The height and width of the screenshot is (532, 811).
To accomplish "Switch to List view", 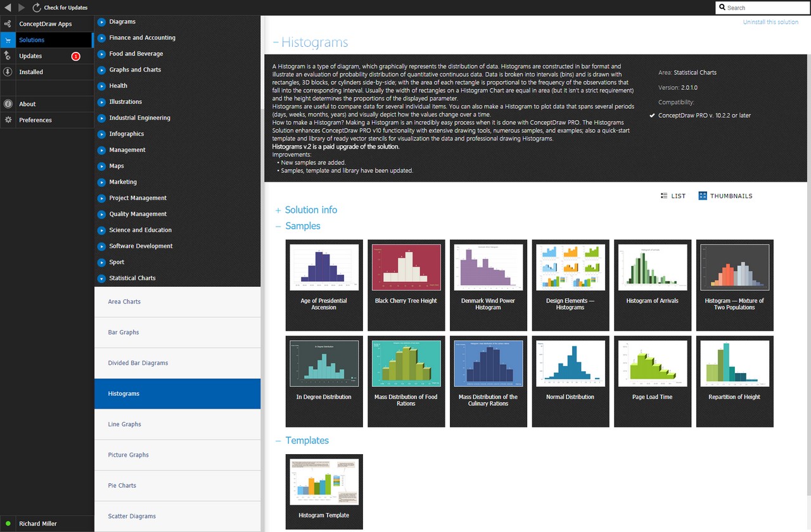I will (673, 196).
